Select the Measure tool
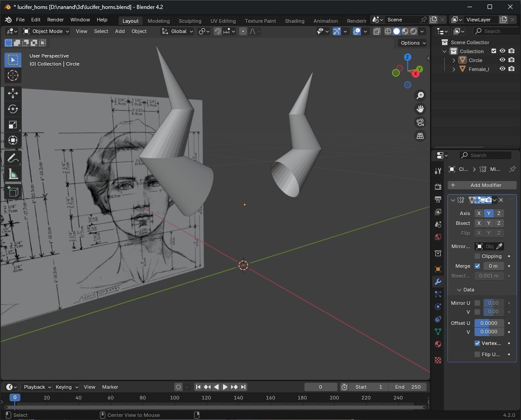The image size is (521, 420). 13,175
